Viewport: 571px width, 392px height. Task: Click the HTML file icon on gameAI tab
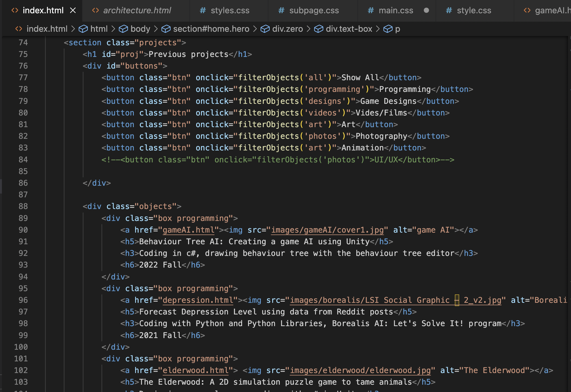coord(527,10)
